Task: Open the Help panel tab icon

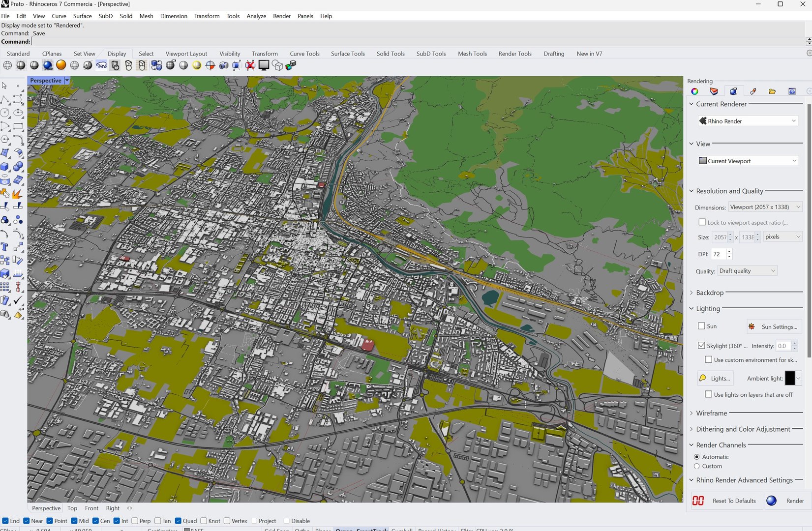Action: point(792,91)
